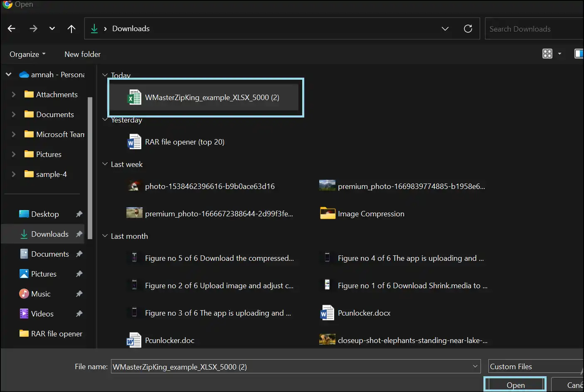The height and width of the screenshot is (392, 584).
Task: Select the Pcunlocker.doc file
Action: point(161,341)
